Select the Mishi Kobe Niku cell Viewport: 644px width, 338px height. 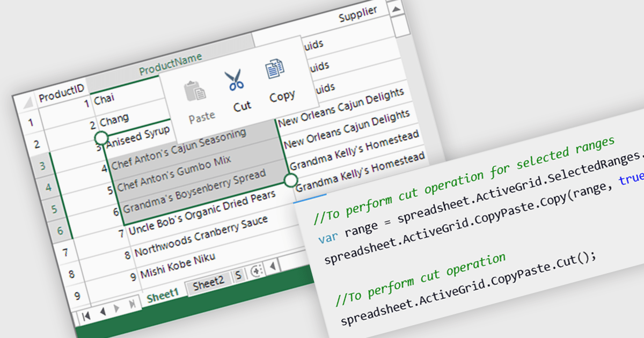pos(178,266)
